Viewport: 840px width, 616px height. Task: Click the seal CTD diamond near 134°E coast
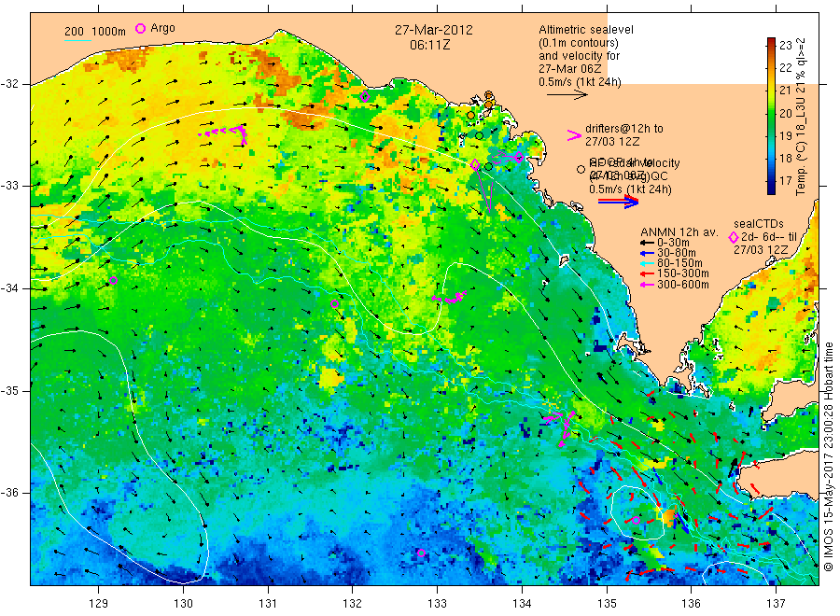coord(519,157)
